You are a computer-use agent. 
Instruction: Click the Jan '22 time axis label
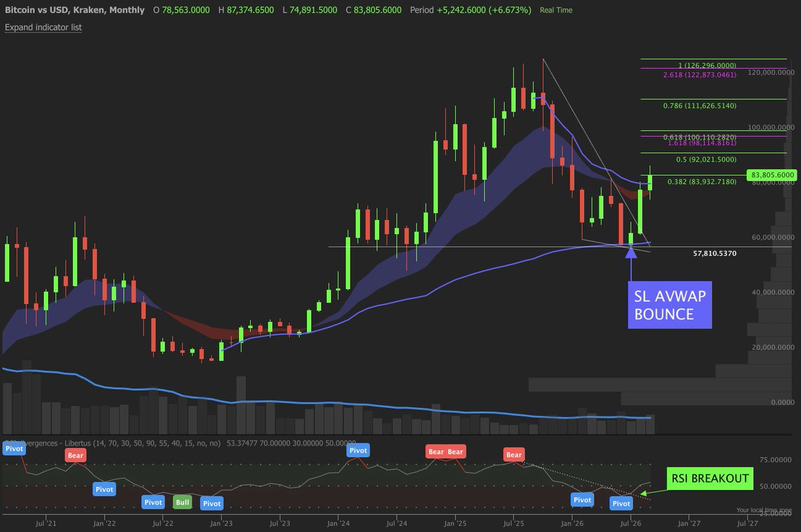tap(104, 524)
